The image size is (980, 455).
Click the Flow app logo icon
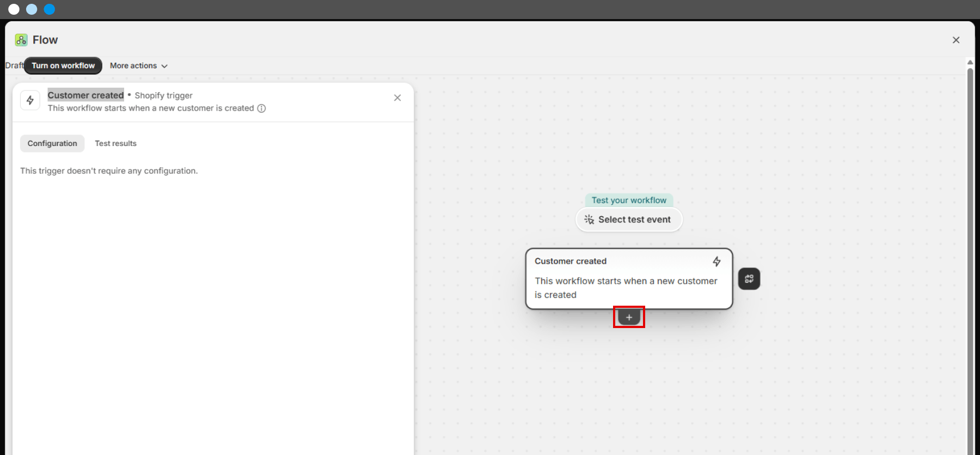21,40
